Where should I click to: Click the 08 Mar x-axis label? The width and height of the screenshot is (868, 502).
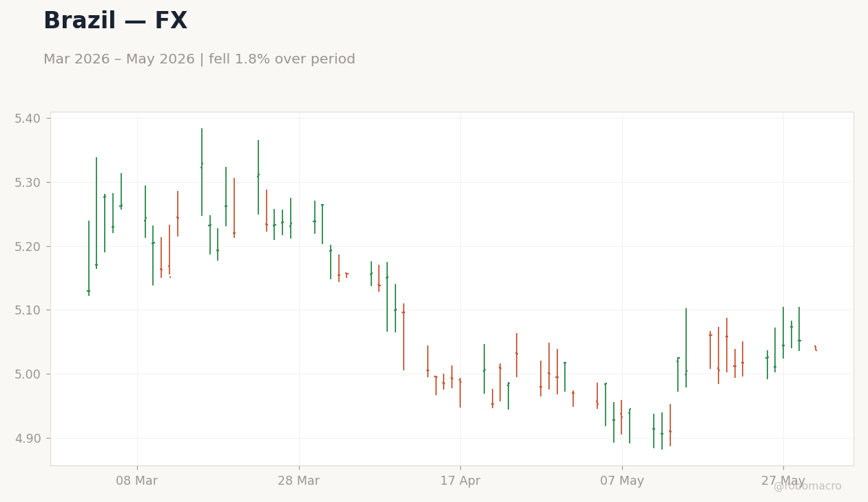[x=137, y=481]
